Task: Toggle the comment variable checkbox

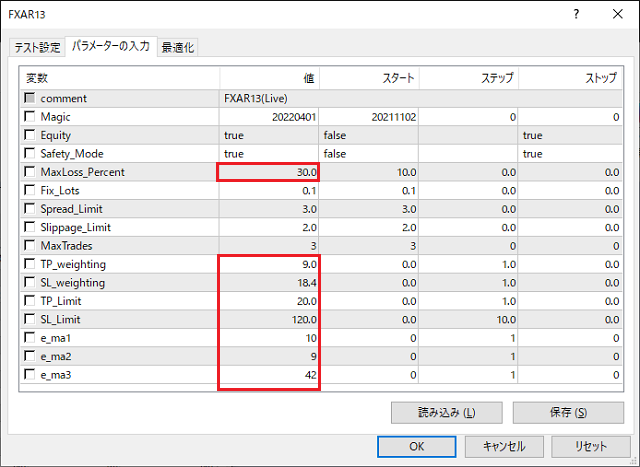Action: point(30,98)
